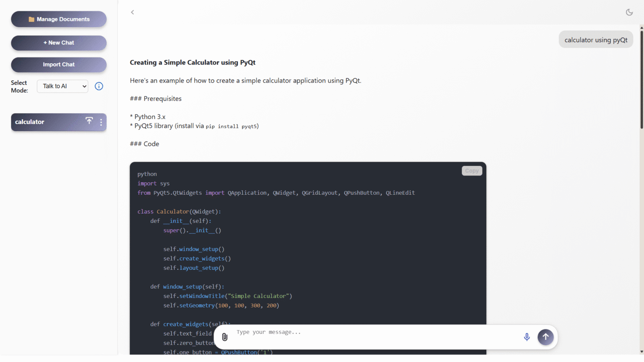This screenshot has width=644, height=362.
Task: Click the microphone icon for voice input
Action: pos(527,336)
